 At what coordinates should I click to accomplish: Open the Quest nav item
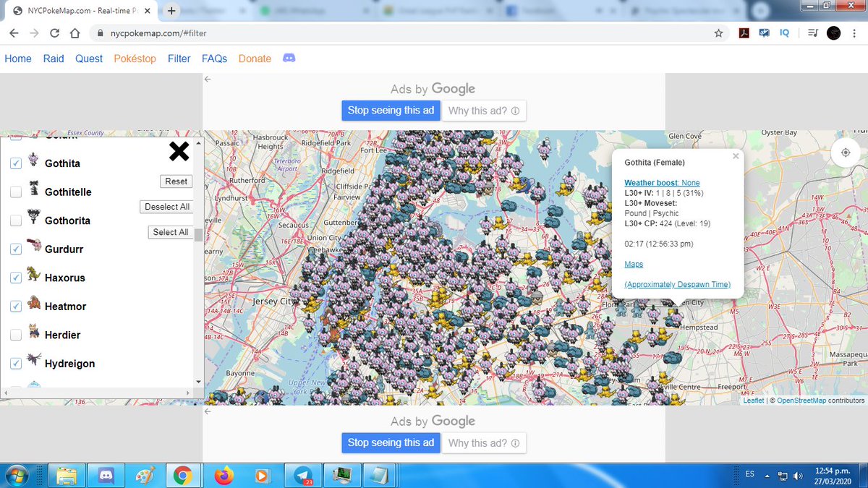pyautogui.click(x=89, y=59)
